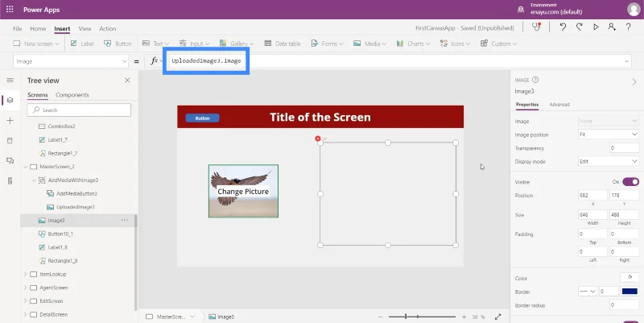Open the property selector showing Image
644x323 pixels.
point(71,61)
